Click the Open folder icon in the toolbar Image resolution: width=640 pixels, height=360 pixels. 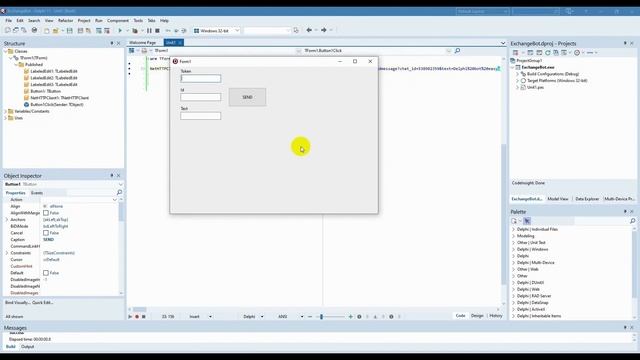click(x=56, y=31)
